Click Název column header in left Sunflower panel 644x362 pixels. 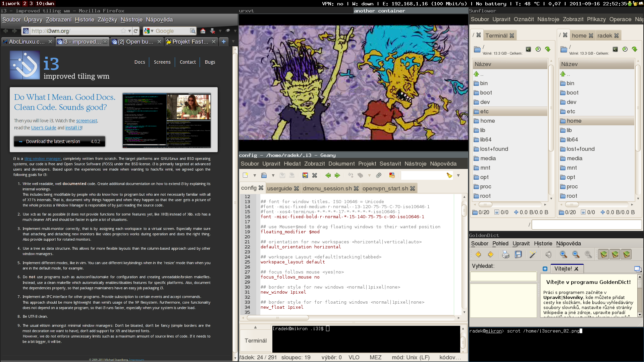[x=510, y=64]
